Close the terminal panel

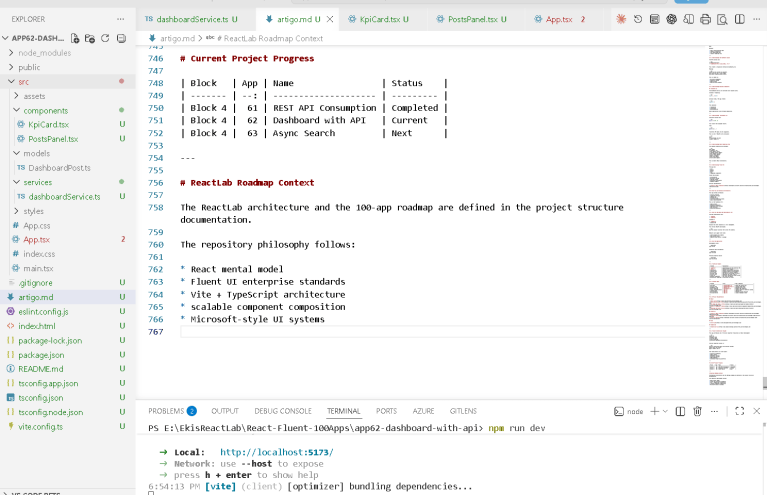tap(757, 411)
